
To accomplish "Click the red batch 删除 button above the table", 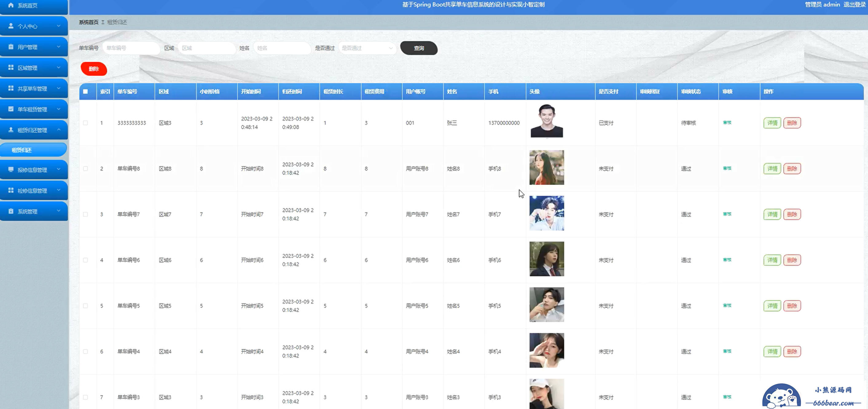I will coord(94,69).
